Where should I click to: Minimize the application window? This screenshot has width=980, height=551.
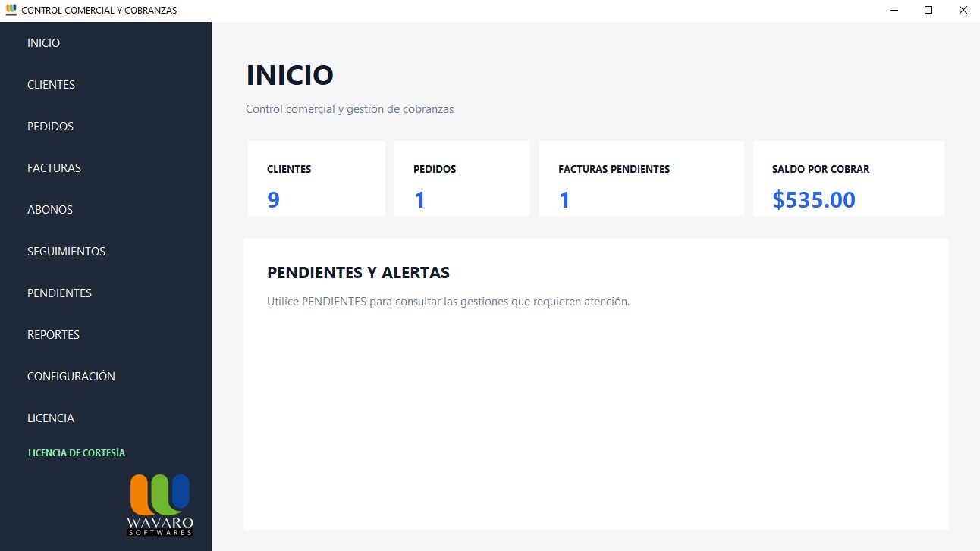[894, 11]
